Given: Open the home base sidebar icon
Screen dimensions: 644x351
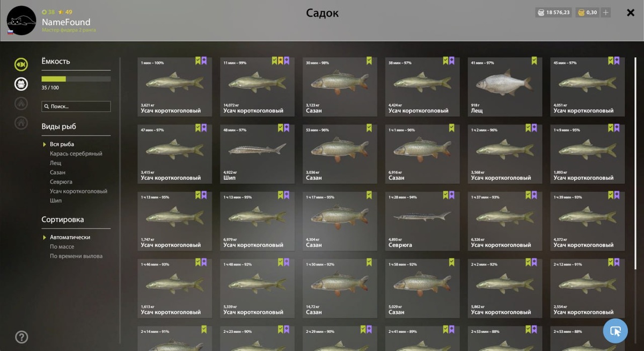Looking at the screenshot, I should click(21, 122).
